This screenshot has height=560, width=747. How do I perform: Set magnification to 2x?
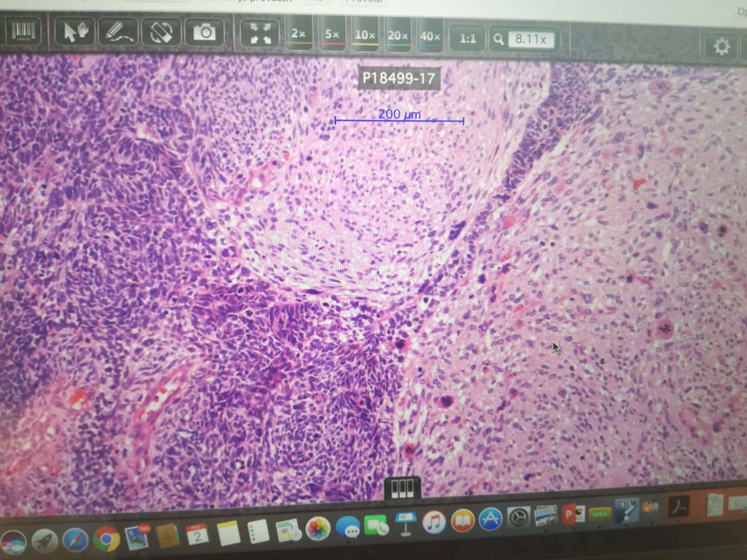pyautogui.click(x=299, y=35)
